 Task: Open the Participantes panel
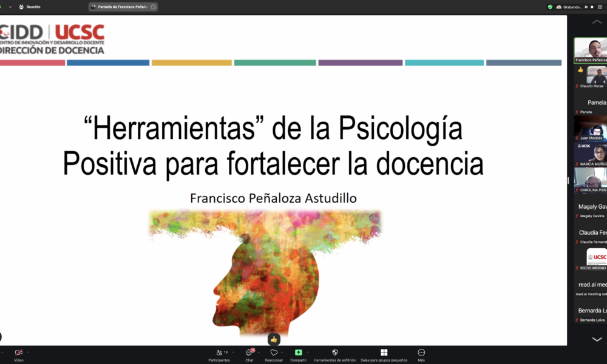219,355
